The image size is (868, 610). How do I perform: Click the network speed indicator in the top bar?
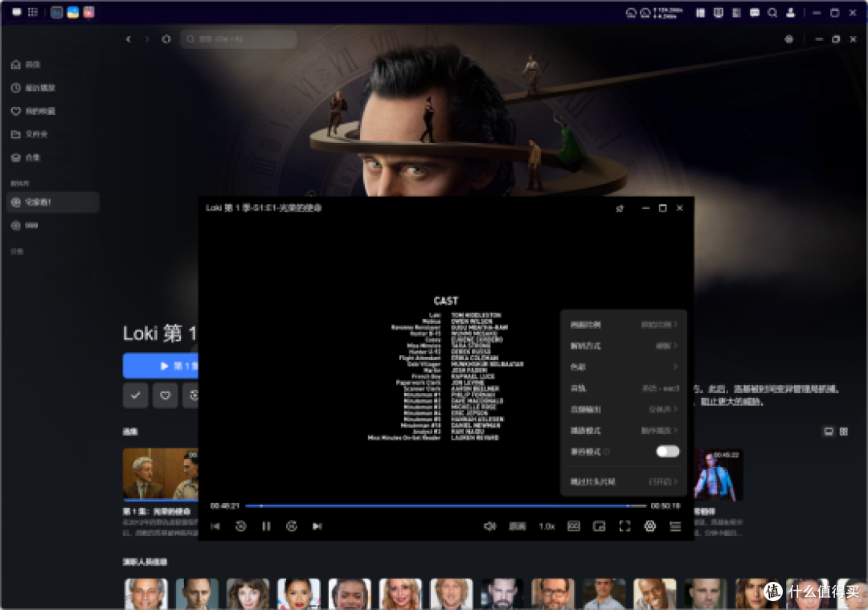point(668,13)
